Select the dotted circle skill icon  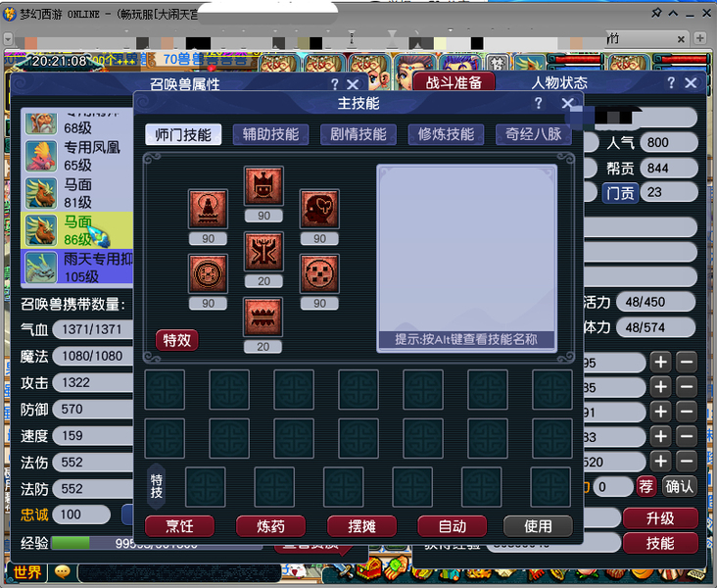coord(319,273)
